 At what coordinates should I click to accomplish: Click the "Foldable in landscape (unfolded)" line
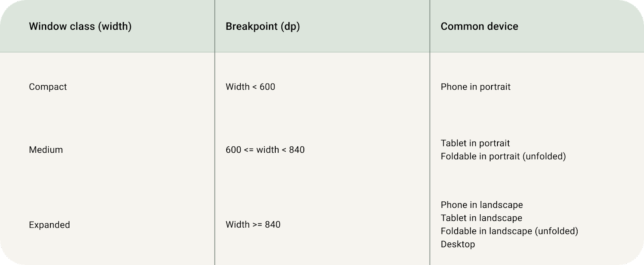[509, 231]
